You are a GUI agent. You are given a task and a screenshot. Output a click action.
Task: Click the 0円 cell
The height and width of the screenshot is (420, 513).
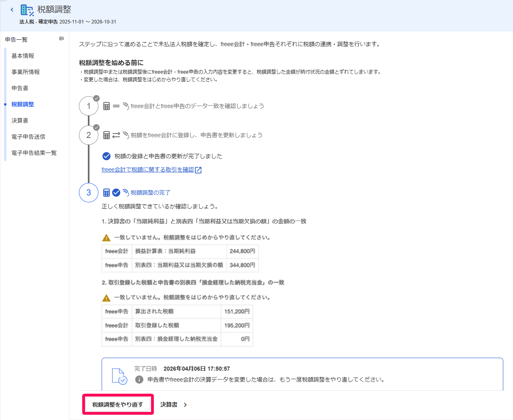tap(237, 339)
